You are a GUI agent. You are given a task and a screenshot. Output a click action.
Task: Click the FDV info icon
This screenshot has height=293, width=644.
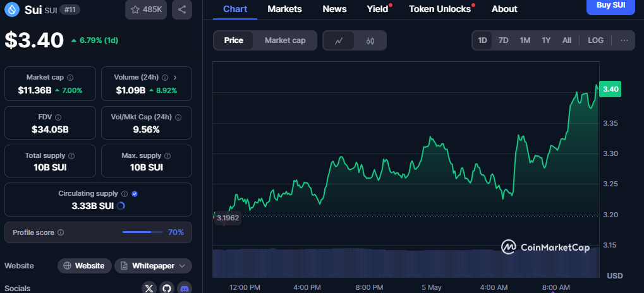[x=58, y=117]
